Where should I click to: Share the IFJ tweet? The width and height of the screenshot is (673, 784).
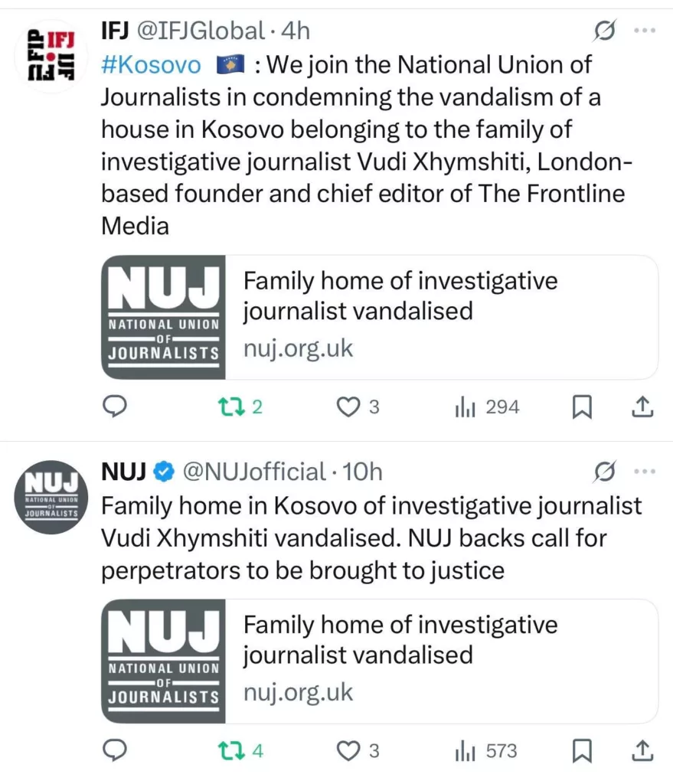click(644, 407)
